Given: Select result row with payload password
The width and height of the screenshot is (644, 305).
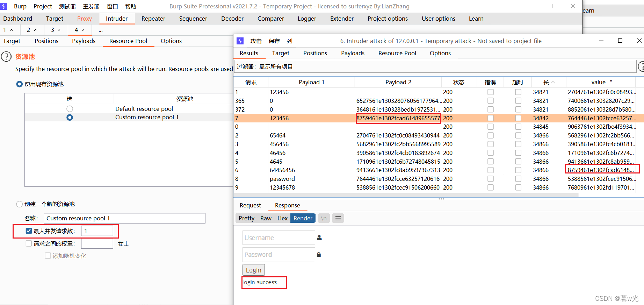Looking at the screenshot, I should [439, 179].
